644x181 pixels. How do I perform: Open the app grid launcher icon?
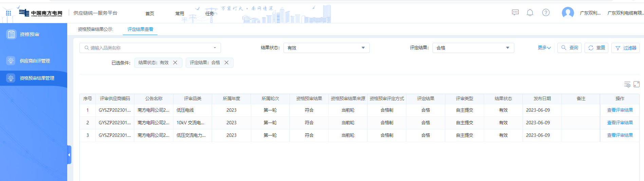click(x=8, y=13)
